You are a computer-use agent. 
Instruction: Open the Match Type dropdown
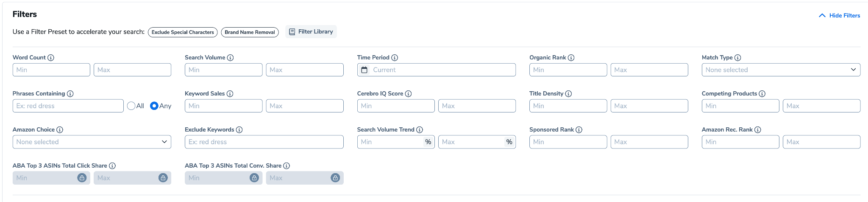(x=781, y=70)
